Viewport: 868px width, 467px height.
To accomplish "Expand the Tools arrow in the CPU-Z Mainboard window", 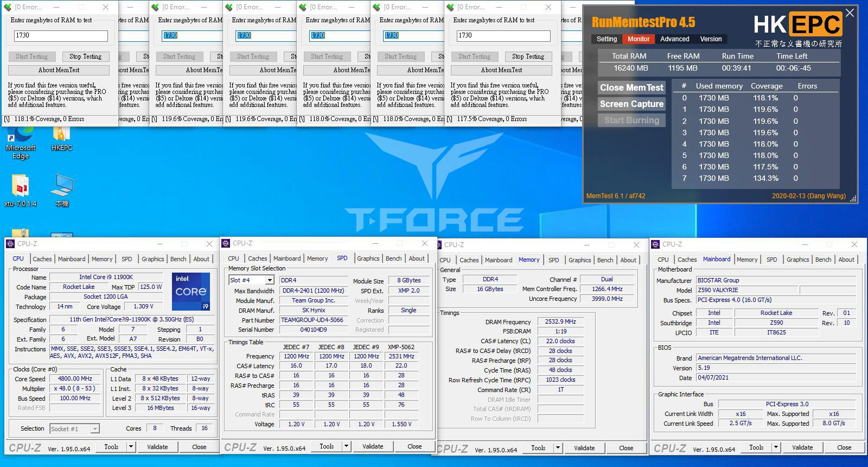I will click(776, 447).
